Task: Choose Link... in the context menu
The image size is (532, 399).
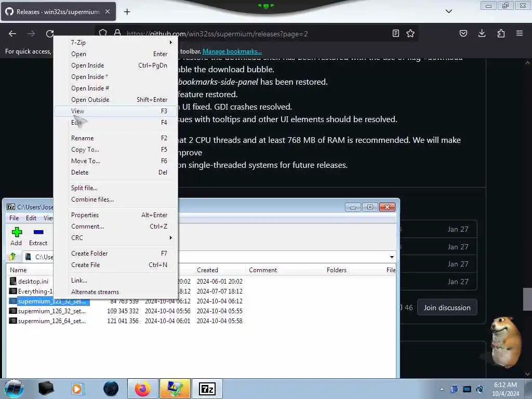Action: pos(116,281)
